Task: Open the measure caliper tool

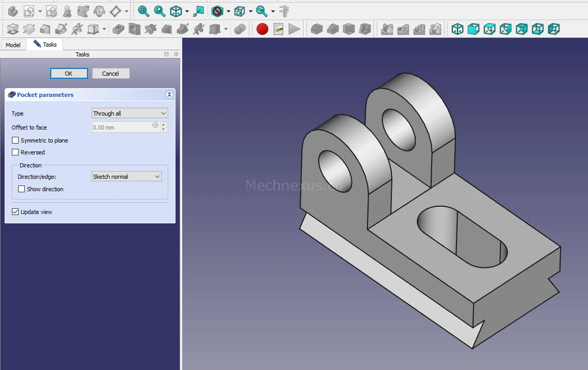Action: coord(284,11)
